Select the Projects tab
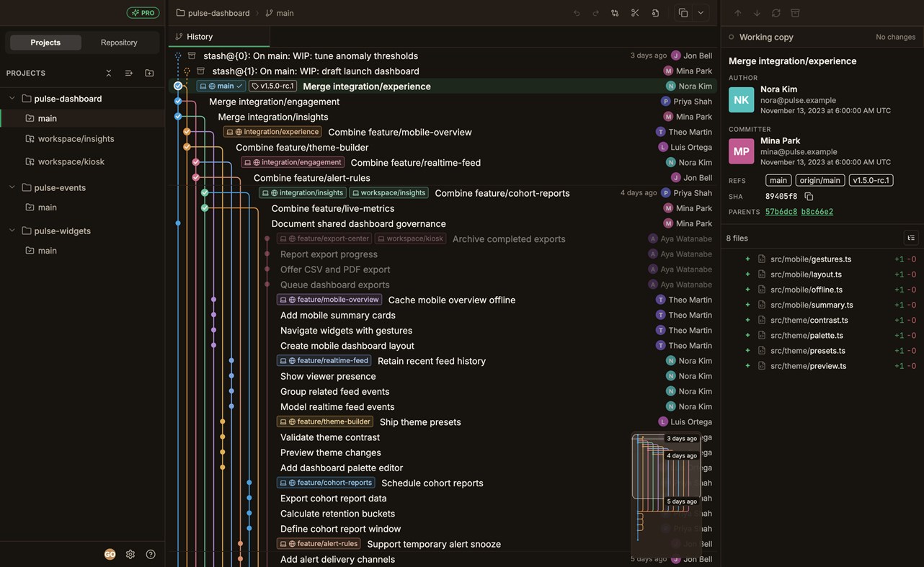The height and width of the screenshot is (567, 924). coord(45,43)
